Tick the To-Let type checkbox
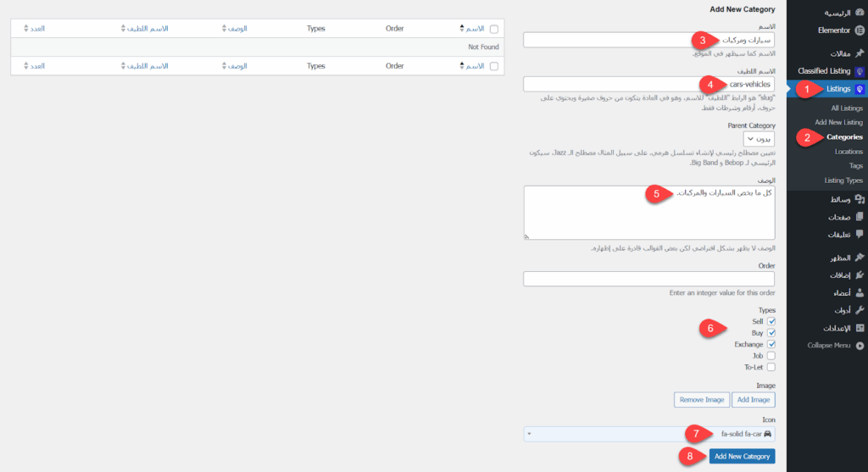The width and height of the screenshot is (868, 472). point(771,368)
